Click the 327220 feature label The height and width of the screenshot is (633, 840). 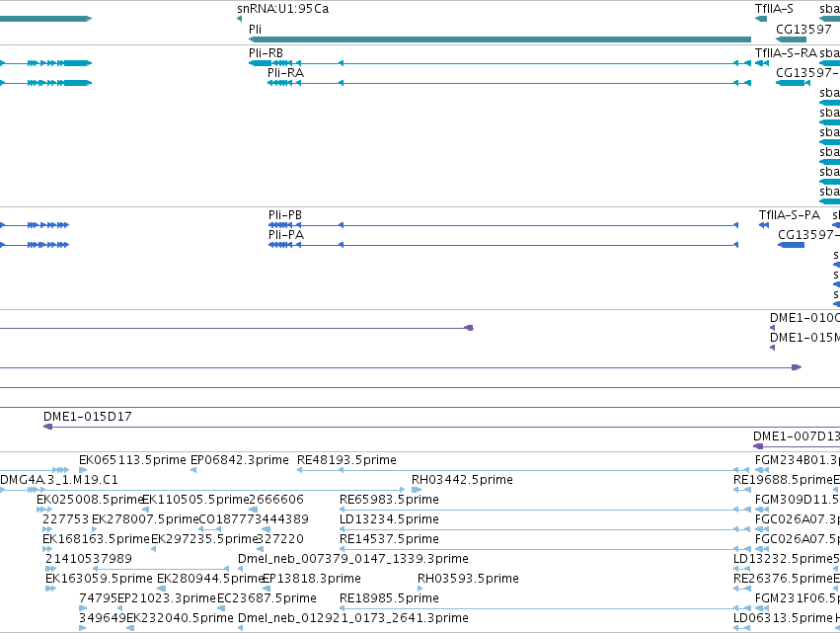pyautogui.click(x=280, y=539)
